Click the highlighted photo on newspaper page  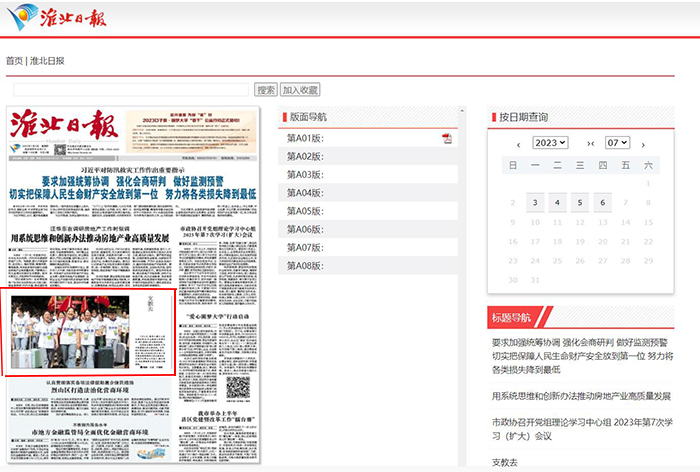click(91, 332)
